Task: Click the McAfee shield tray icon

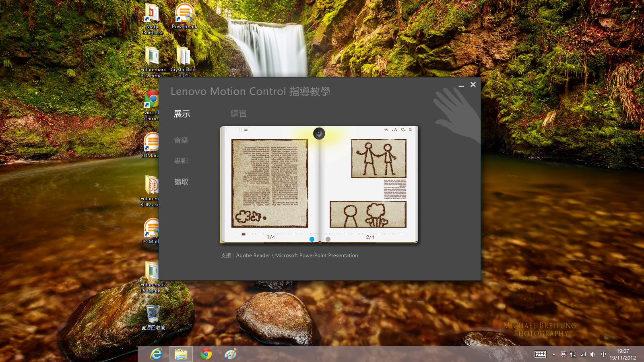Action: pos(563,354)
